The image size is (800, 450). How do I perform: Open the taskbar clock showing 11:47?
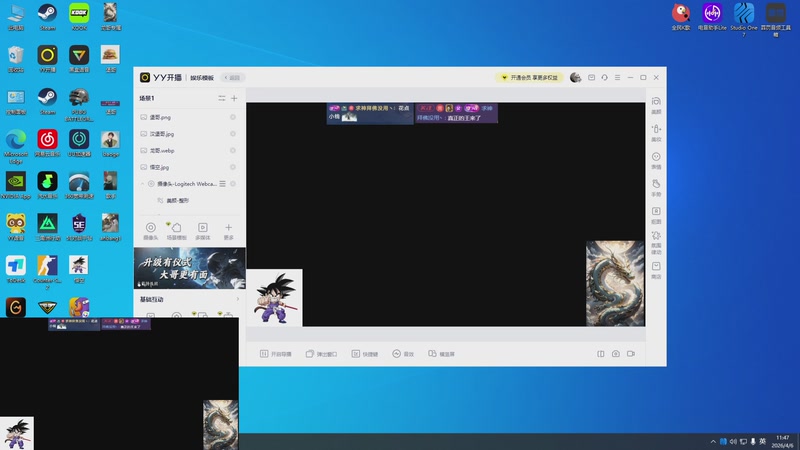(783, 441)
